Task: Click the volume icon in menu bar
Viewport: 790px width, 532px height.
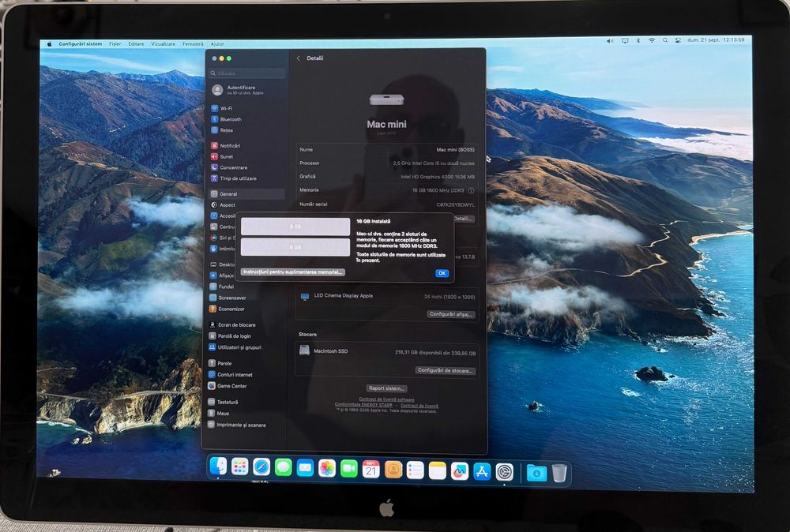Action: tap(610, 41)
